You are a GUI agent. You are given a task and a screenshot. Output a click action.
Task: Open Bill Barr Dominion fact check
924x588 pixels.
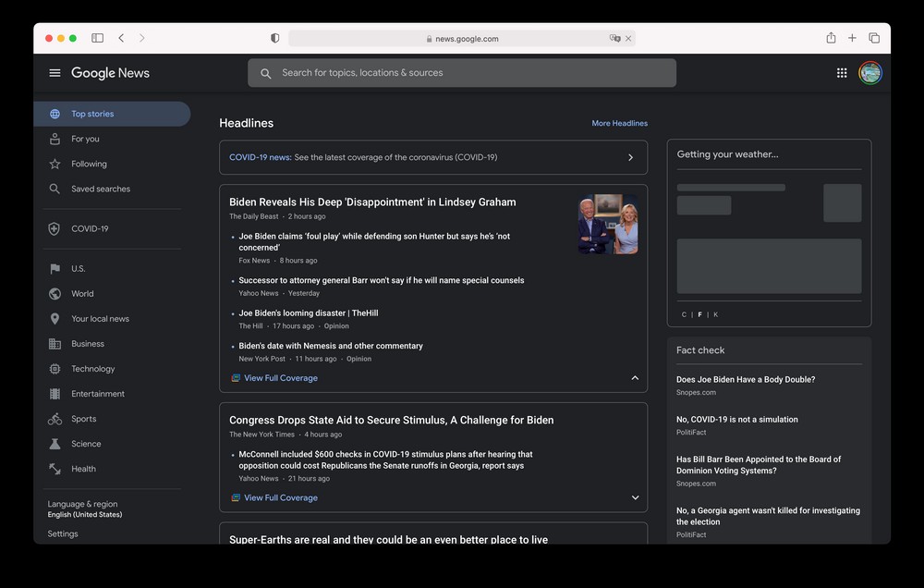(759, 465)
